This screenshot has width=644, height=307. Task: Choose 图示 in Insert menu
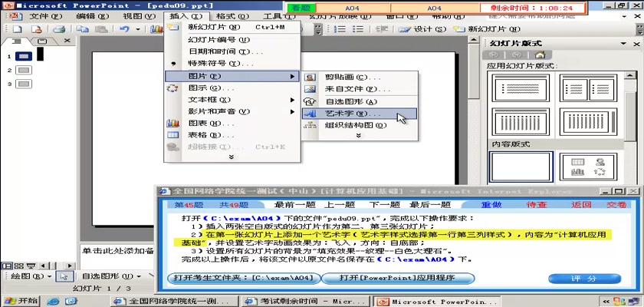[x=232, y=88]
